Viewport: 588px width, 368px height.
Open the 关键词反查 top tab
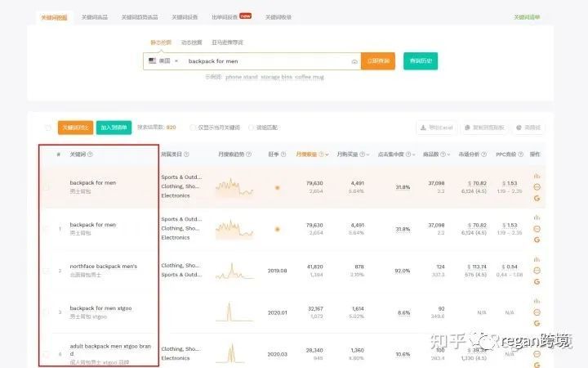[185, 17]
